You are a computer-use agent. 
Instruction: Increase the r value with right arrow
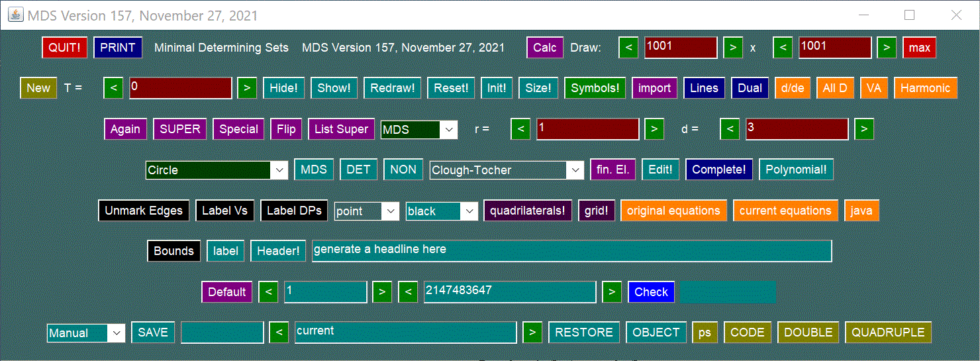pos(654,129)
